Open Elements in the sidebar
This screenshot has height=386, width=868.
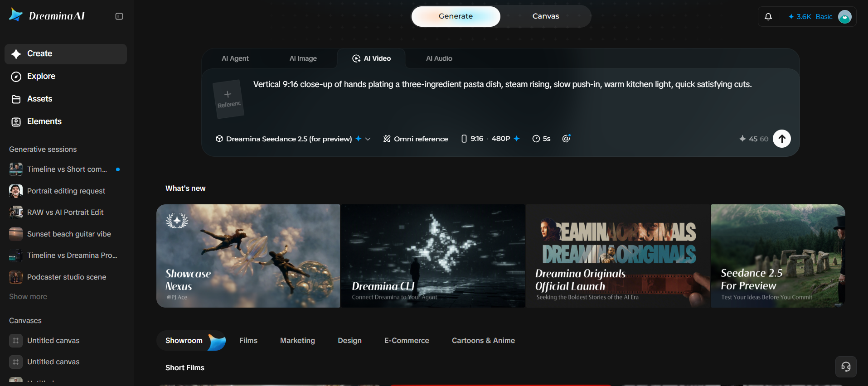(66, 122)
